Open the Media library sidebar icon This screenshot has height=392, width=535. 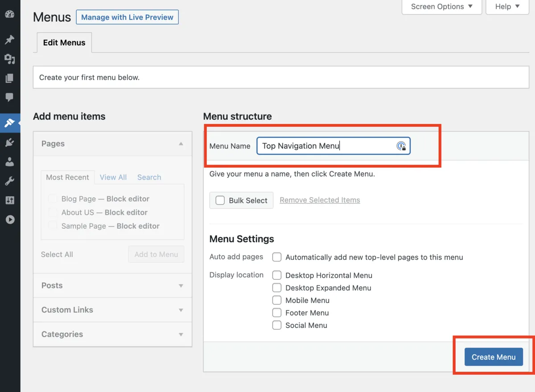(x=9, y=59)
